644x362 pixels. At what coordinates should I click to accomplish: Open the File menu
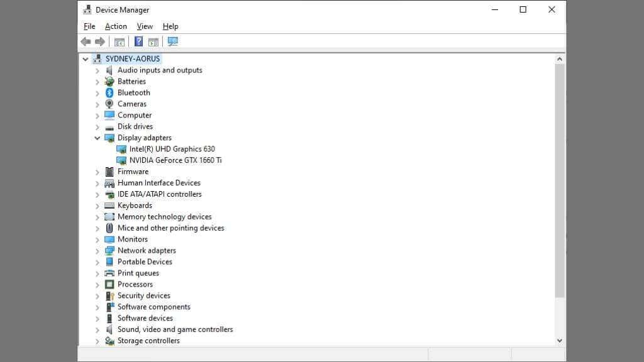coord(89,26)
